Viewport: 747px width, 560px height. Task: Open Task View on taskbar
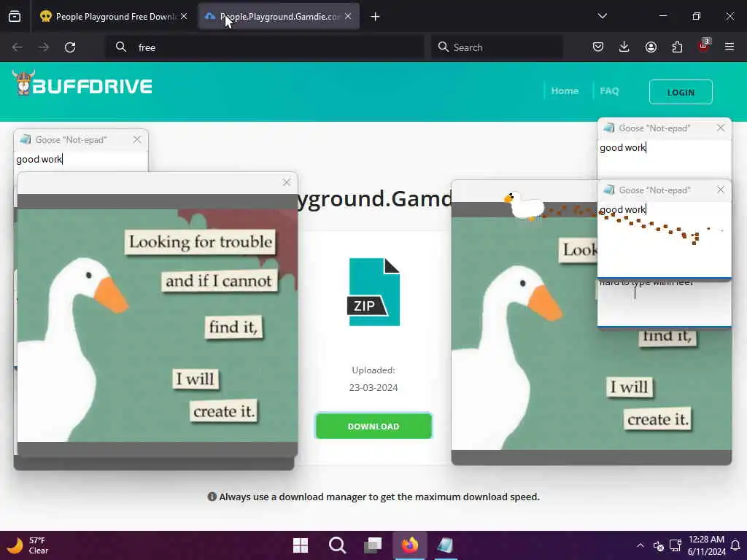click(x=373, y=545)
